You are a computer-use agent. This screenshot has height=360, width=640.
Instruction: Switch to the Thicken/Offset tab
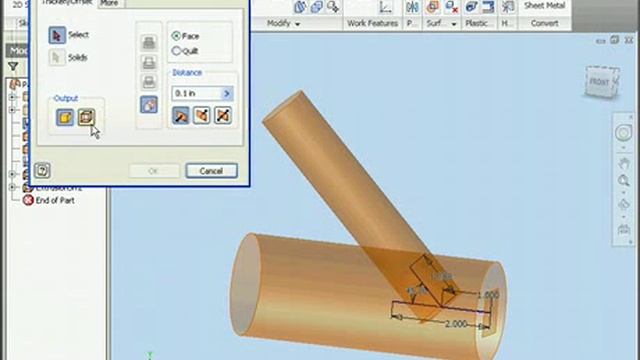(x=67, y=2)
